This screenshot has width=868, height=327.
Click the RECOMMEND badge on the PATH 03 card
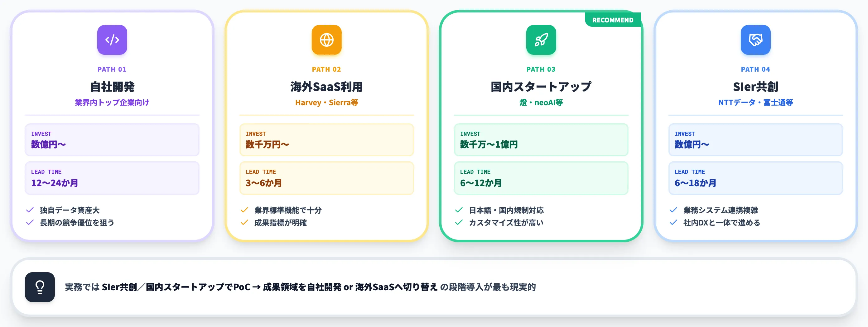coord(613,20)
